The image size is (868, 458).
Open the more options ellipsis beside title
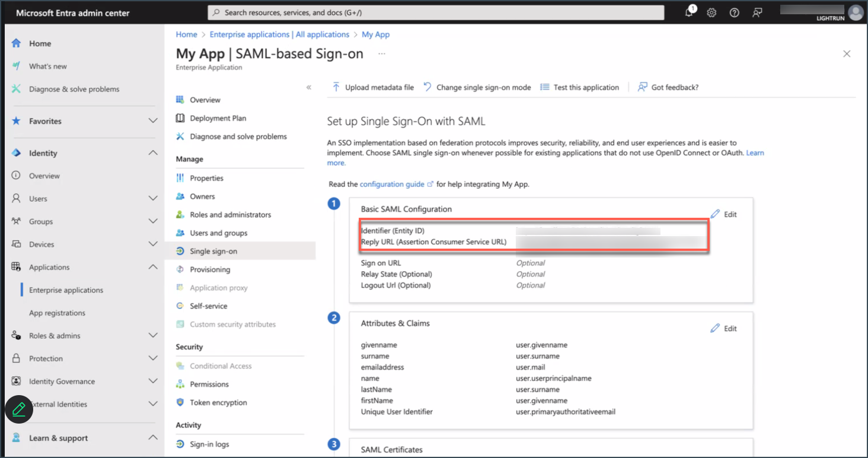coord(382,53)
